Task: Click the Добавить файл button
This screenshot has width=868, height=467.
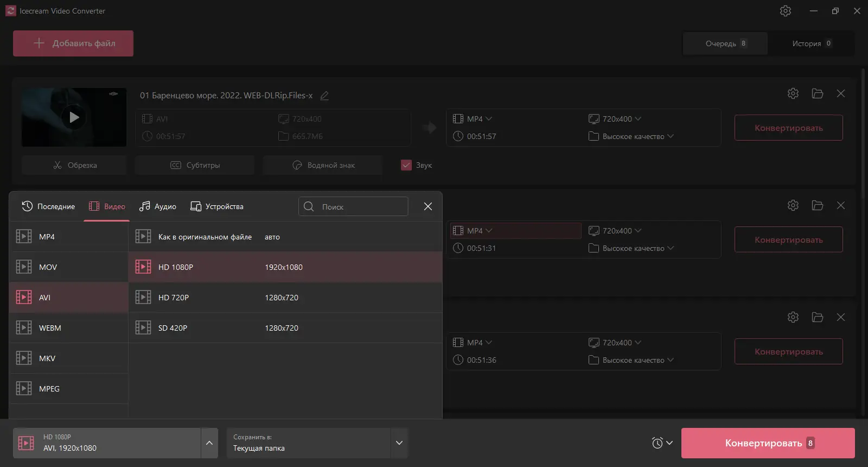Action: (x=73, y=43)
